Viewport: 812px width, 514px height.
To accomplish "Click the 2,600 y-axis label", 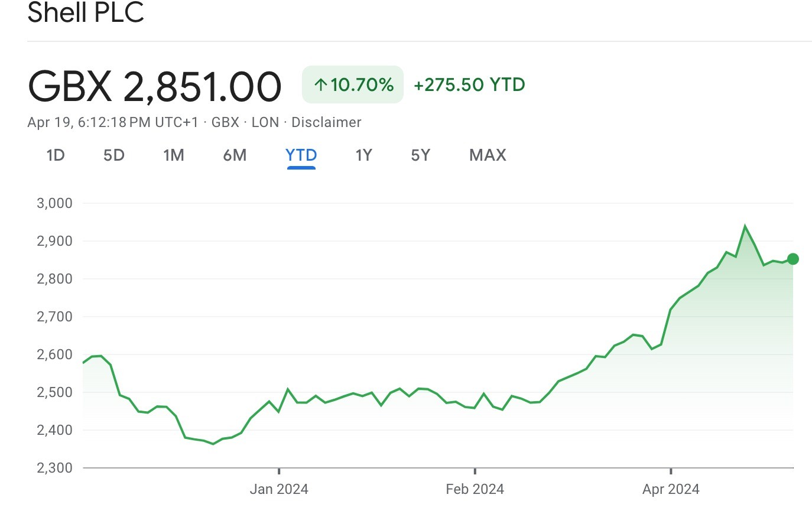I will (54, 354).
